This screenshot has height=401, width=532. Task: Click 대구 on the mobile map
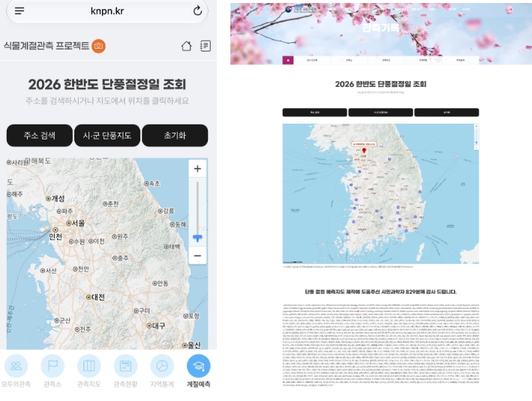(156, 325)
